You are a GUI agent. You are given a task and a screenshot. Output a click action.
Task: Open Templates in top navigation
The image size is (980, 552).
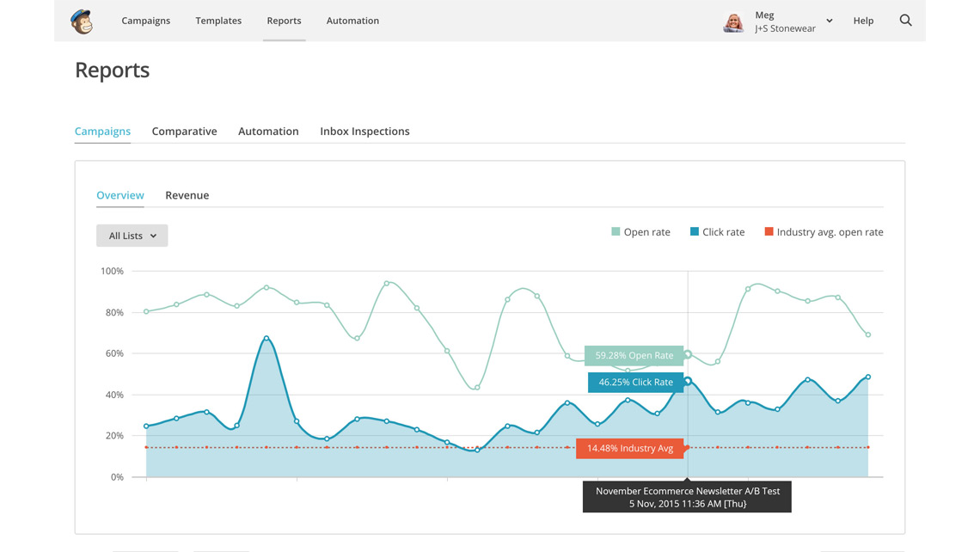pos(218,21)
